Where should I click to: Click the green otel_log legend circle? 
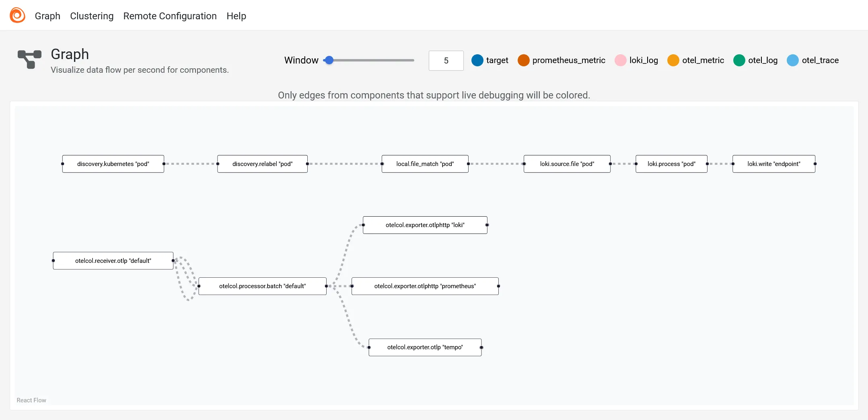[739, 60]
